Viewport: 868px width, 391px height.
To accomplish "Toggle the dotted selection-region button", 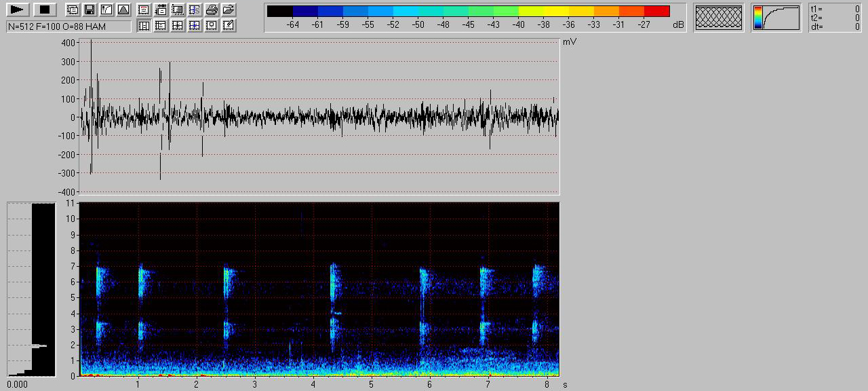I will (x=178, y=10).
